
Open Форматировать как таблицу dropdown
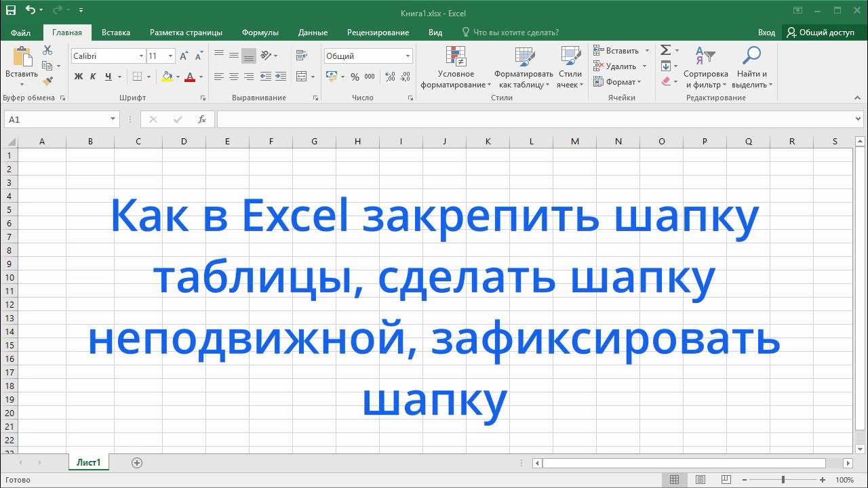[524, 67]
